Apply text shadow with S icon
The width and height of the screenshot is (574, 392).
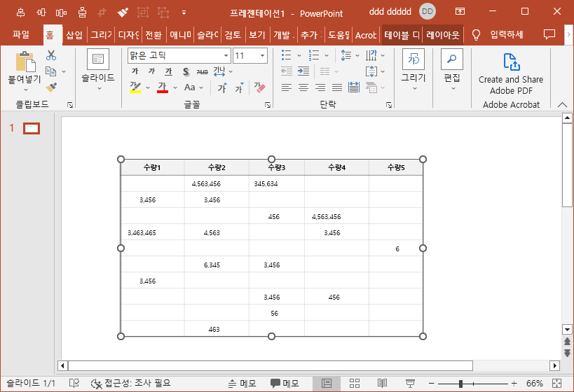coord(186,71)
